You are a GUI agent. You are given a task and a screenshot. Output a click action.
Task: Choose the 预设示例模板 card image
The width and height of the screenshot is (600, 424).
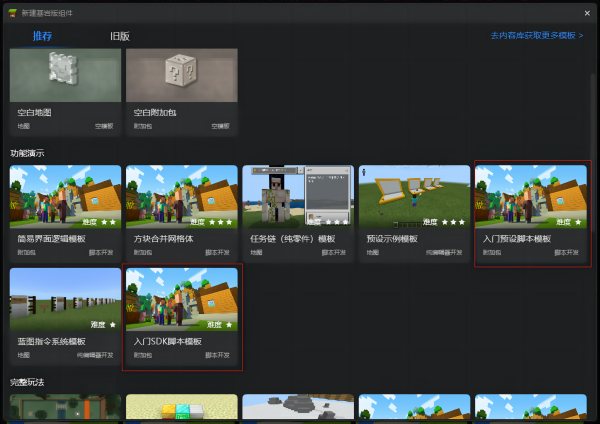(x=414, y=197)
